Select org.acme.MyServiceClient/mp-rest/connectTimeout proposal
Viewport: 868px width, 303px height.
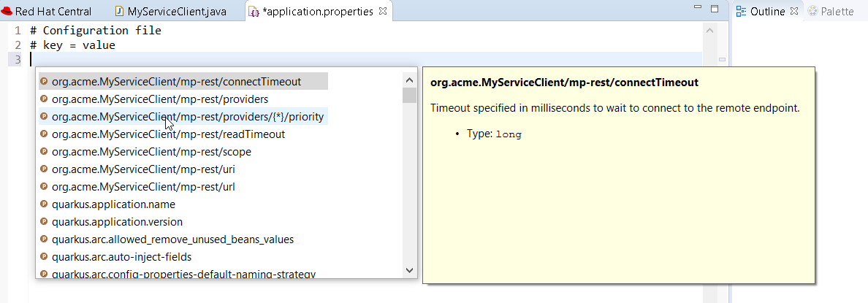point(183,81)
